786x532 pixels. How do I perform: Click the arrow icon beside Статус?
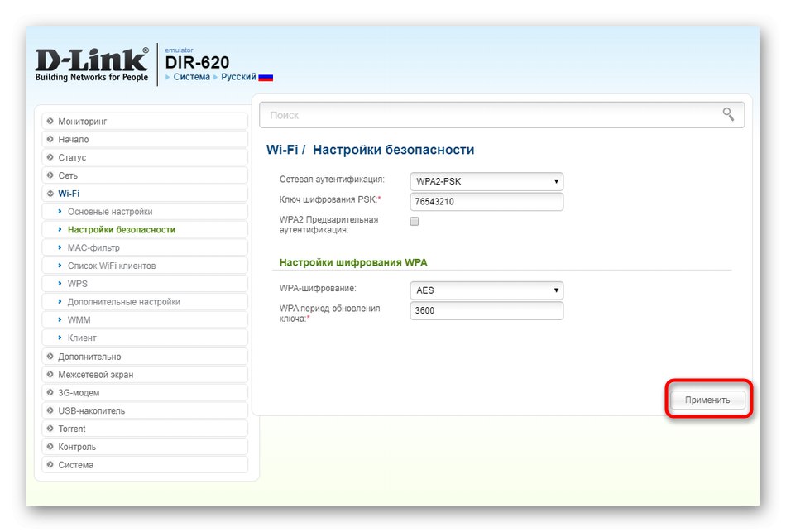point(50,157)
